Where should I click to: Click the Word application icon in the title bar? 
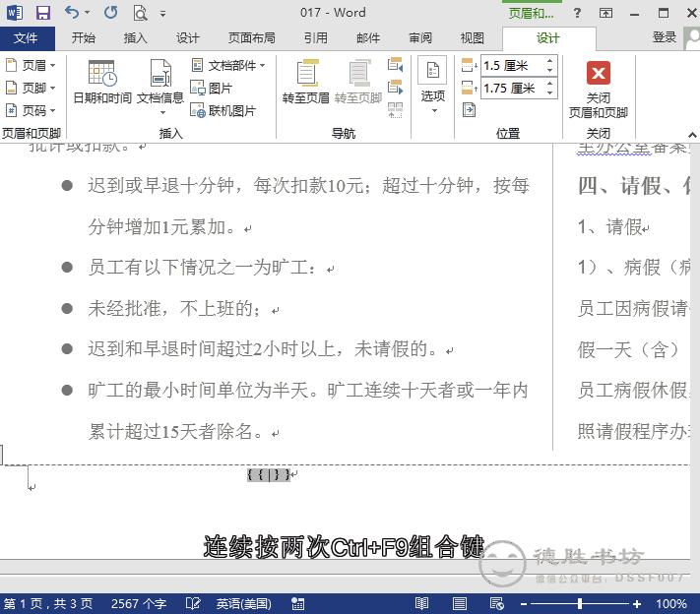coord(15,13)
